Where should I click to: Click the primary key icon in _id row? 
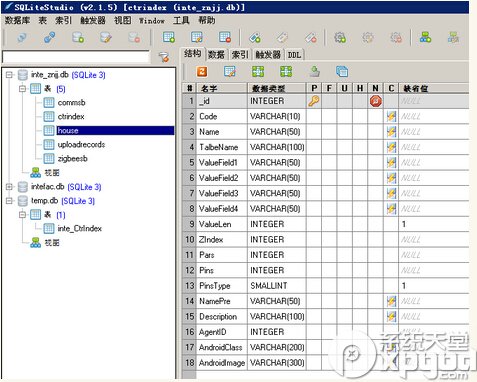point(314,101)
